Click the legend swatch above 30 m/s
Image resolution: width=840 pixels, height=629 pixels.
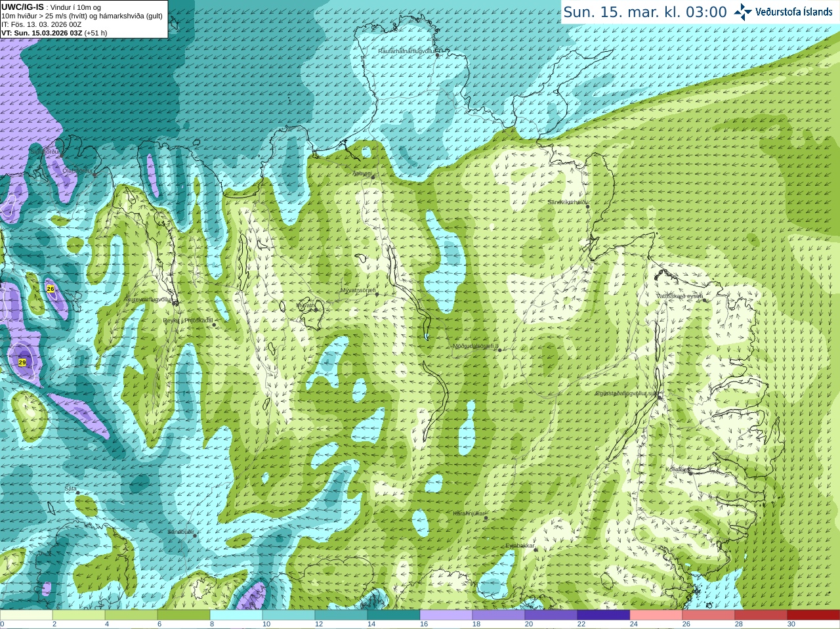click(x=814, y=615)
